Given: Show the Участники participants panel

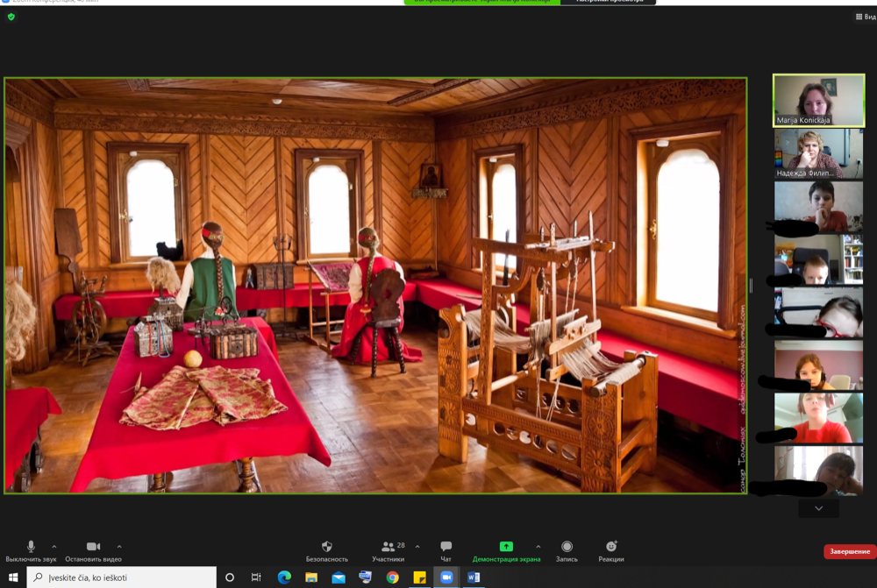Looking at the screenshot, I should [389, 550].
